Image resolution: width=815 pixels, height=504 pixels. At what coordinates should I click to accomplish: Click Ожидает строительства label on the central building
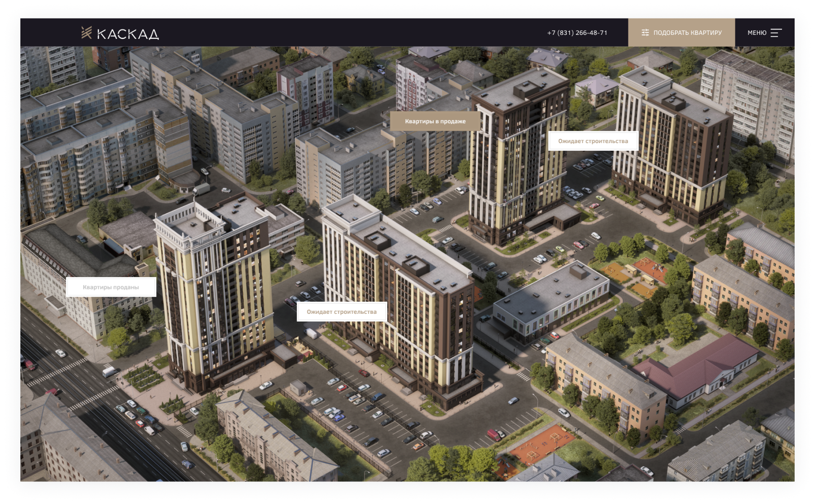click(341, 312)
